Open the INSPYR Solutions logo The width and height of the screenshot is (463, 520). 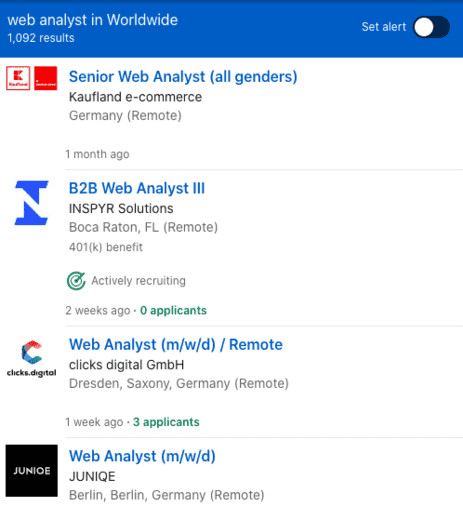pos(32,203)
